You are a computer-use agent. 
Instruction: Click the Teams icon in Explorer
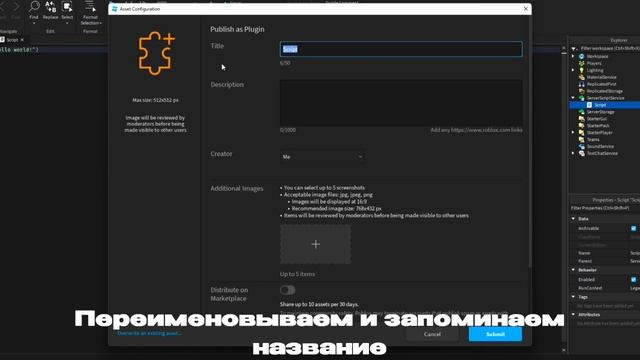click(582, 140)
